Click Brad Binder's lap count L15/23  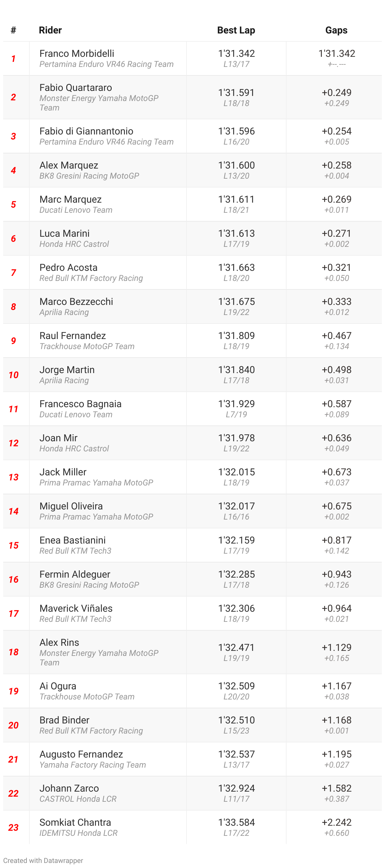236,730
